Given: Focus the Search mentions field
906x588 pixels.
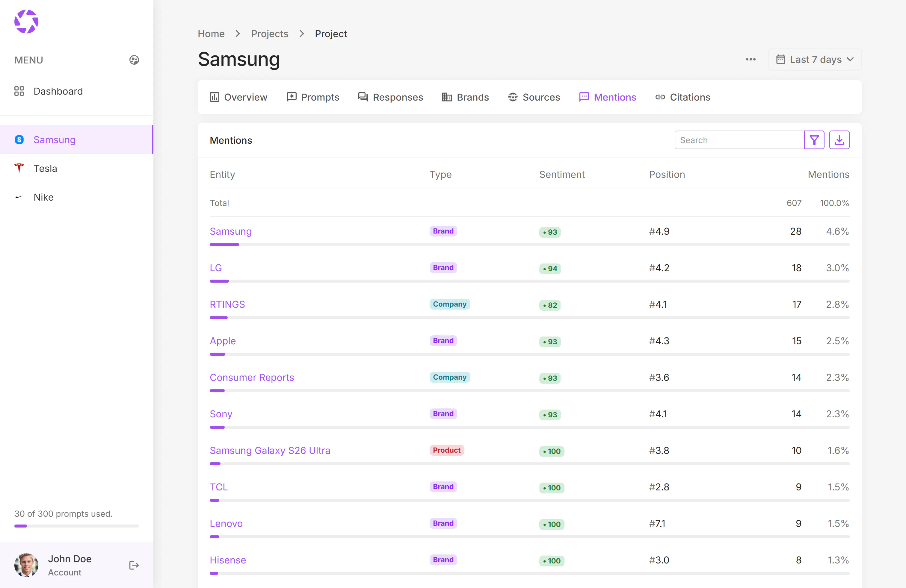Looking at the screenshot, I should pyautogui.click(x=739, y=140).
